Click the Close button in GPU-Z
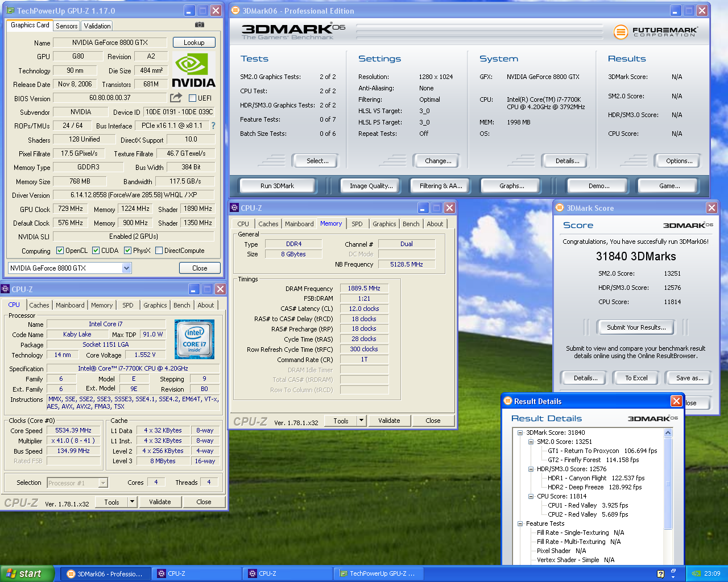The height and width of the screenshot is (582, 728). (x=200, y=268)
